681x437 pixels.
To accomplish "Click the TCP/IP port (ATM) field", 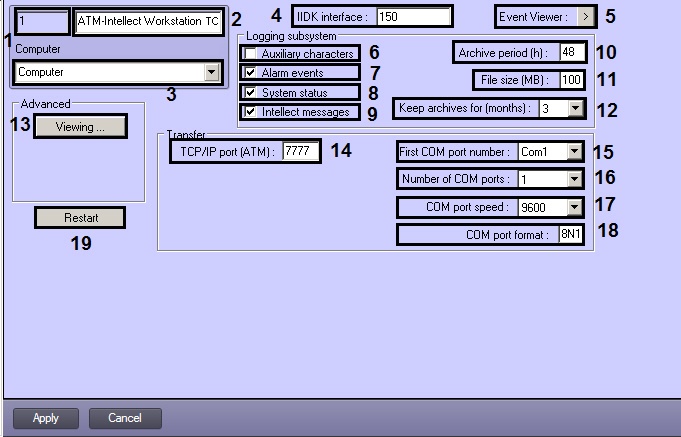I will (x=300, y=151).
